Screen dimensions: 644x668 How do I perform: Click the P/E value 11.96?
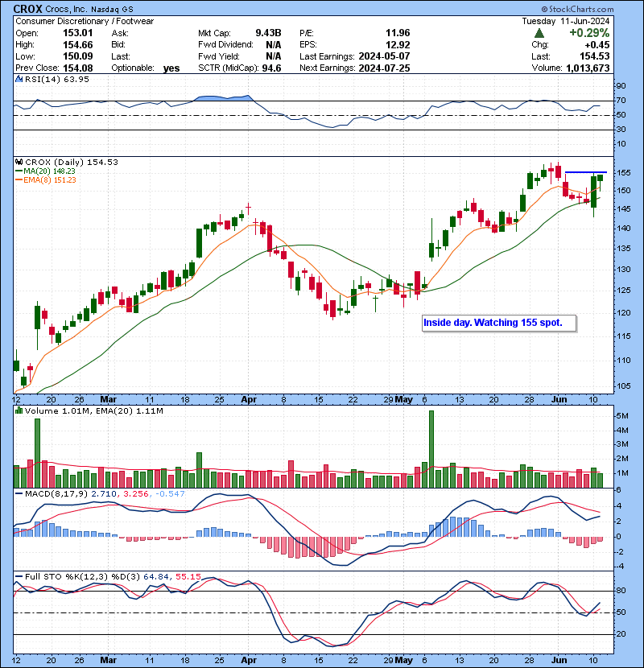[398, 33]
